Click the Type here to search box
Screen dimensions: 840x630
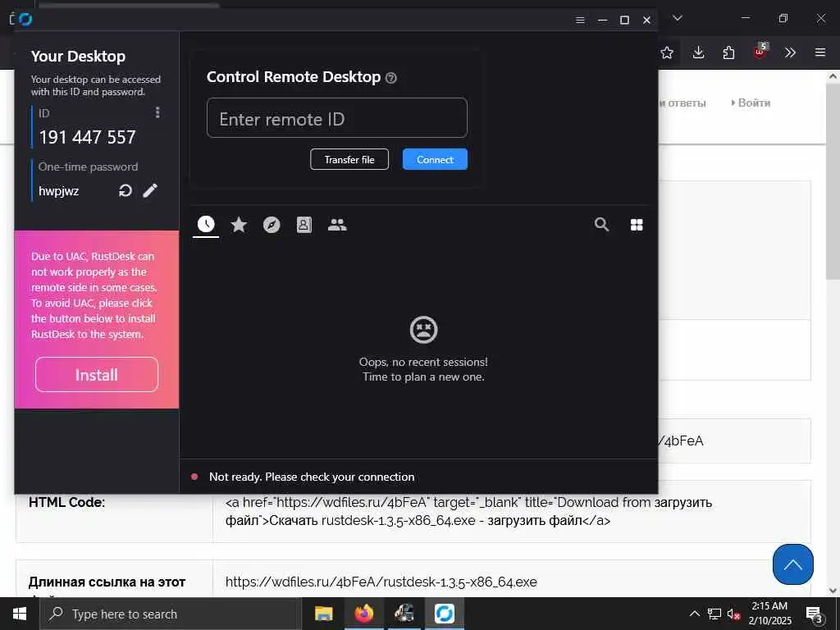pyautogui.click(x=171, y=614)
